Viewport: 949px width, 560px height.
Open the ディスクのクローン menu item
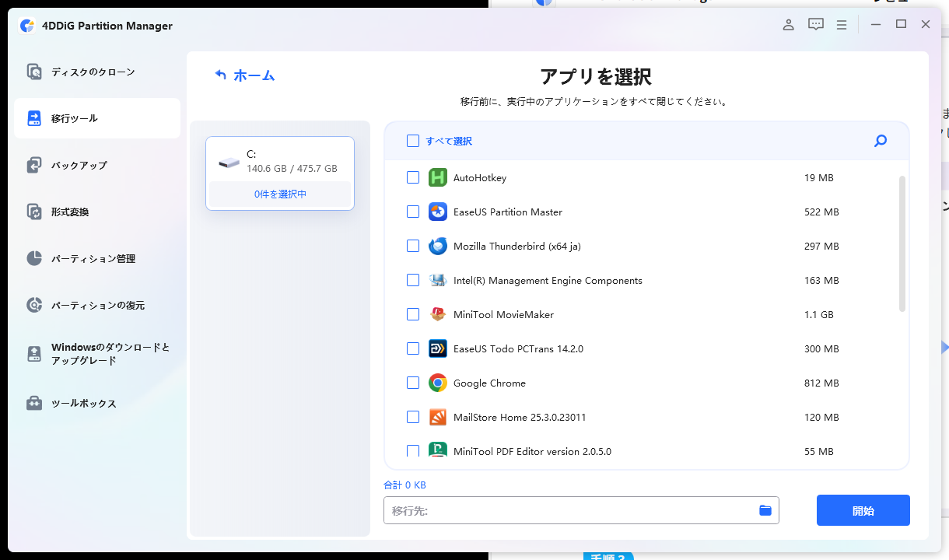pos(97,72)
